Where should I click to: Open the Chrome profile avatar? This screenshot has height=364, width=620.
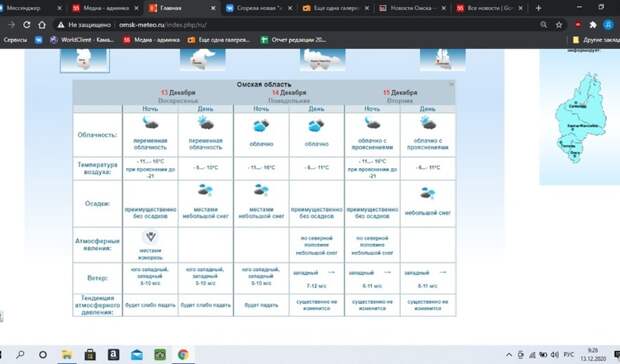click(608, 25)
